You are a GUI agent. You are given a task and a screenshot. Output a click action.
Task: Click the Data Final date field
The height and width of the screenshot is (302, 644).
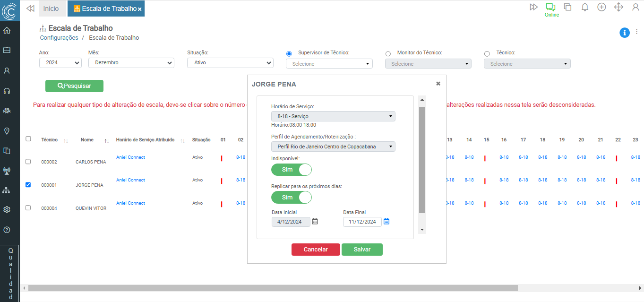coord(362,222)
